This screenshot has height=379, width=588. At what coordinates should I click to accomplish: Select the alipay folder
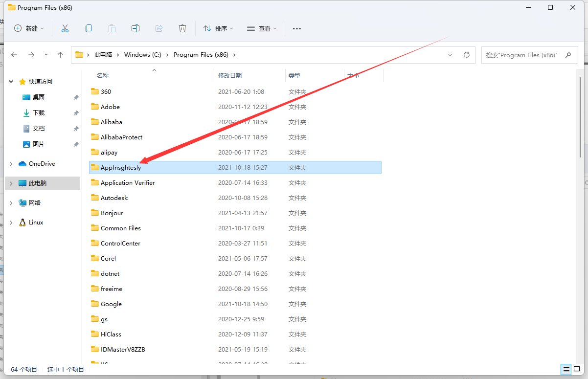click(x=109, y=152)
